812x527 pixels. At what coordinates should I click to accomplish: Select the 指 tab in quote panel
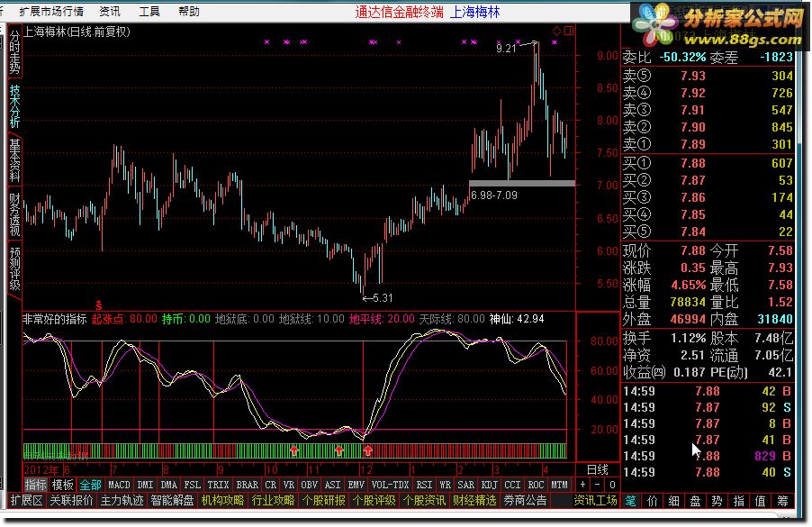pos(738,501)
